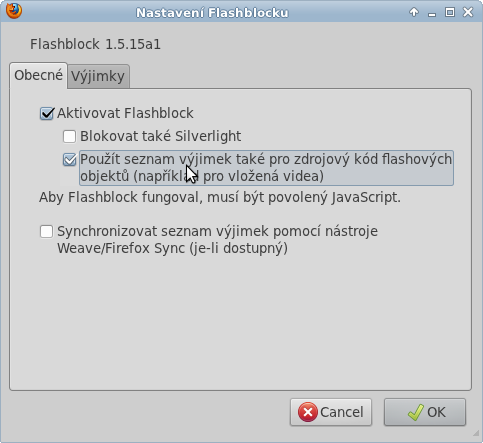Maximize the Flashblock settings dialog
The height and width of the screenshot is (443, 483).
pyautogui.click(x=450, y=13)
